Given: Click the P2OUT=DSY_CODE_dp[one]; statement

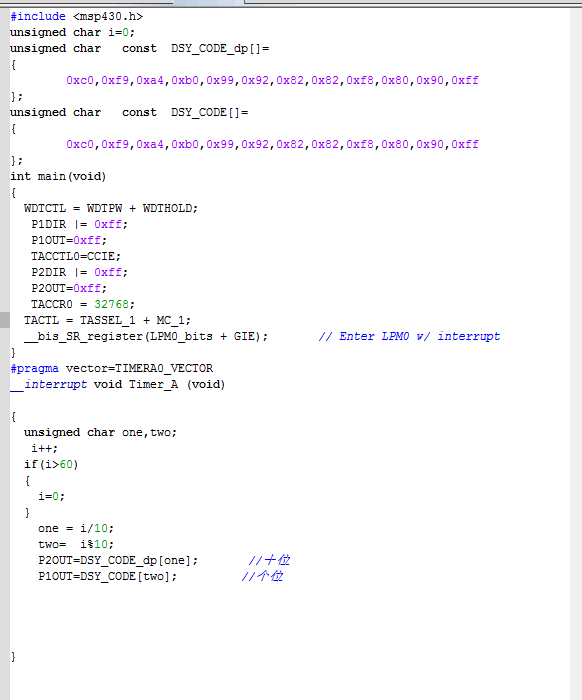Looking at the screenshot, I should tap(118, 561).
